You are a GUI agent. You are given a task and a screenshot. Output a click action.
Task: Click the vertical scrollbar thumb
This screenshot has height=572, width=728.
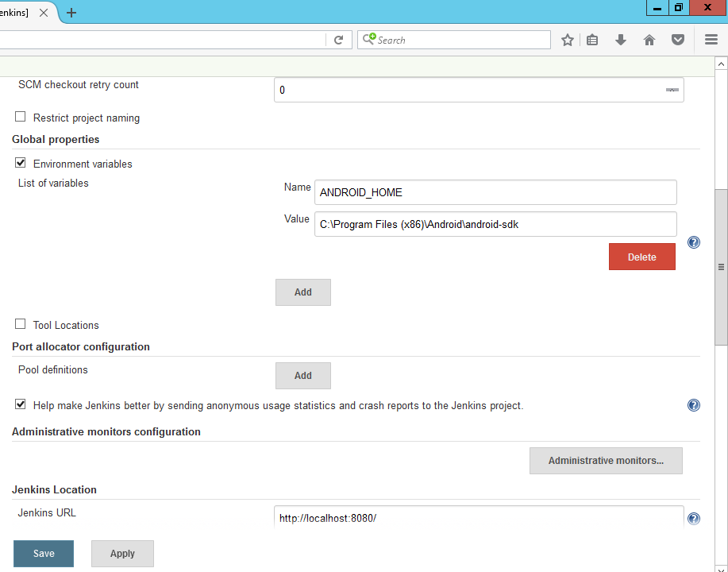pos(721,267)
